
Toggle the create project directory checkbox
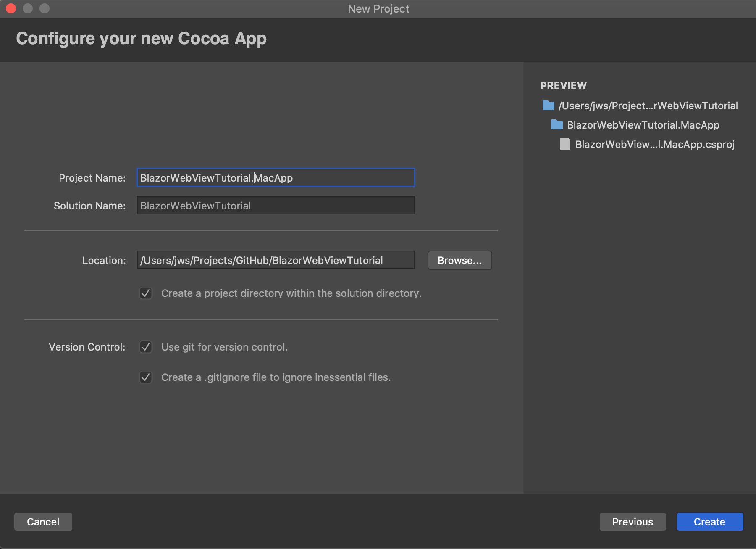(x=146, y=293)
